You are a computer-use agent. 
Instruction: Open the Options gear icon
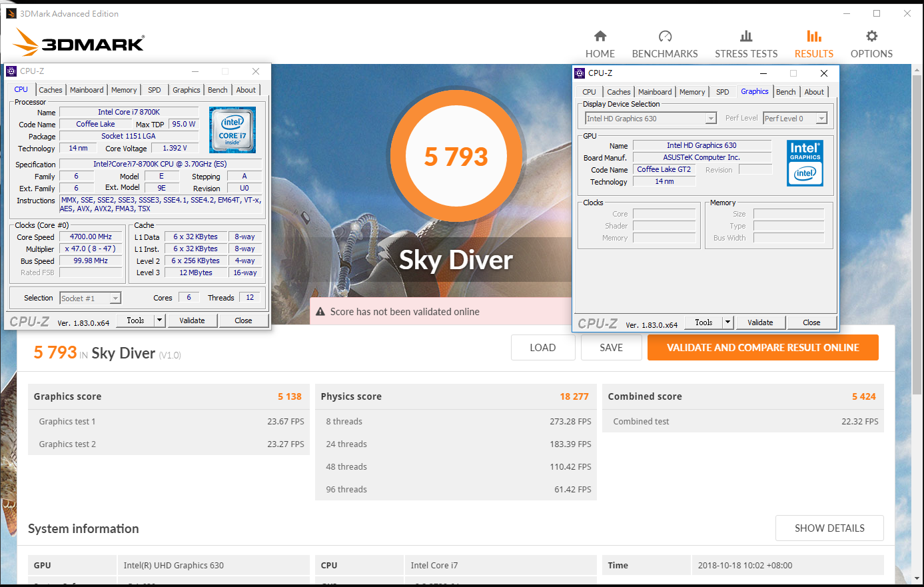click(871, 36)
